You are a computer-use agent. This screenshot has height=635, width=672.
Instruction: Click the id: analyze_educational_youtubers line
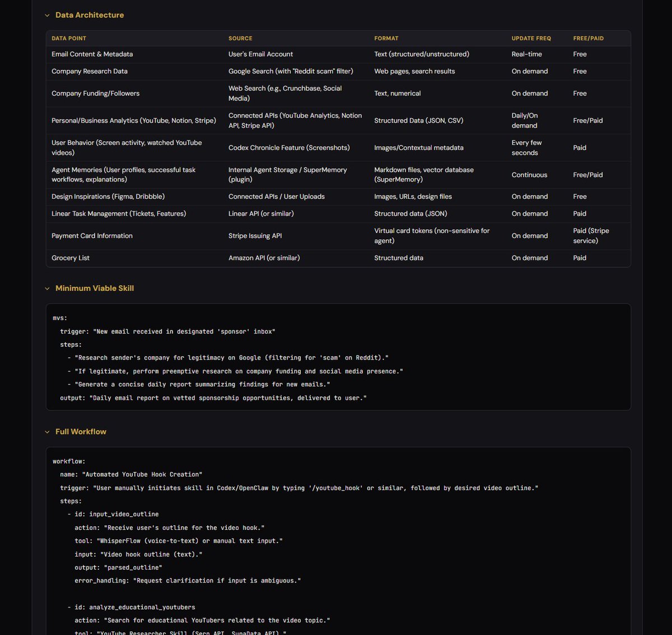[131, 608]
